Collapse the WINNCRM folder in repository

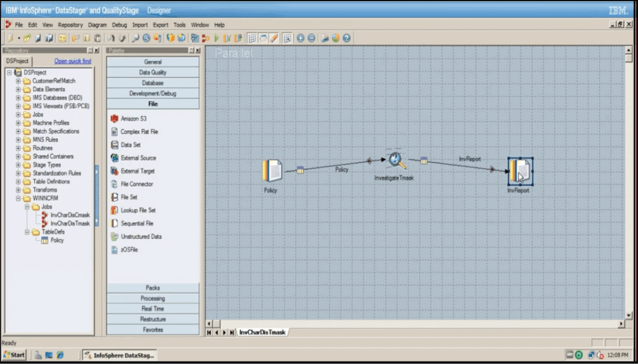(x=19, y=198)
